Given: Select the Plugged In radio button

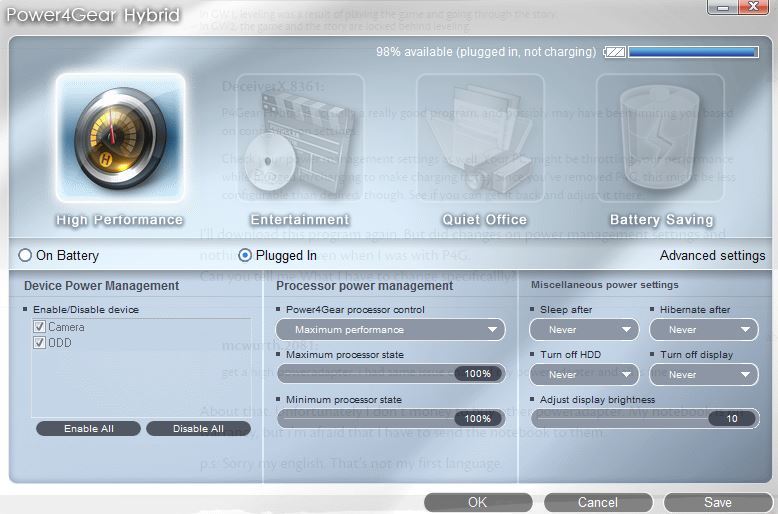Looking at the screenshot, I should [x=245, y=255].
